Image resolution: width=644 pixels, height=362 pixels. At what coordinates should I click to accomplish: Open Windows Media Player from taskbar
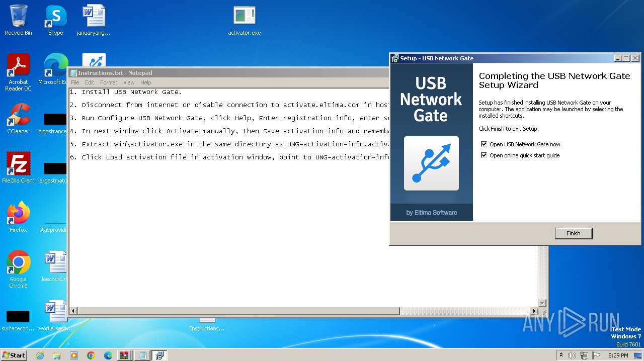click(x=74, y=355)
